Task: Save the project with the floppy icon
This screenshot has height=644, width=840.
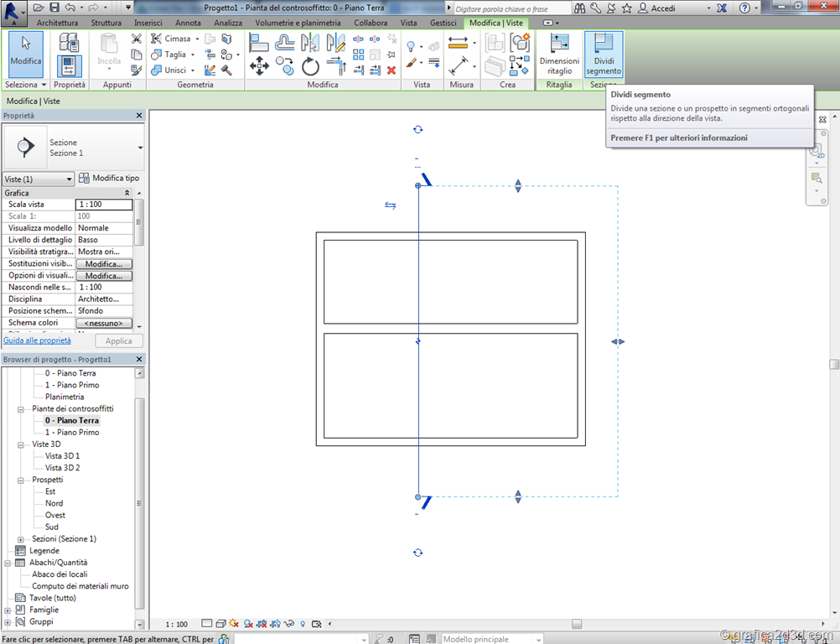Action: [54, 8]
